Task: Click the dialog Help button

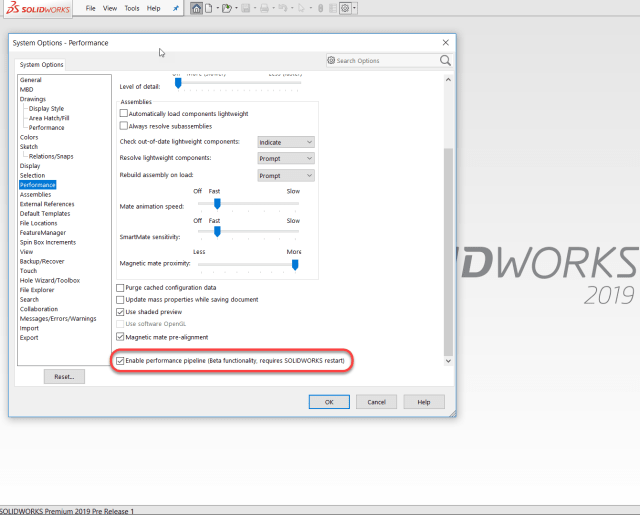Action: click(x=424, y=402)
